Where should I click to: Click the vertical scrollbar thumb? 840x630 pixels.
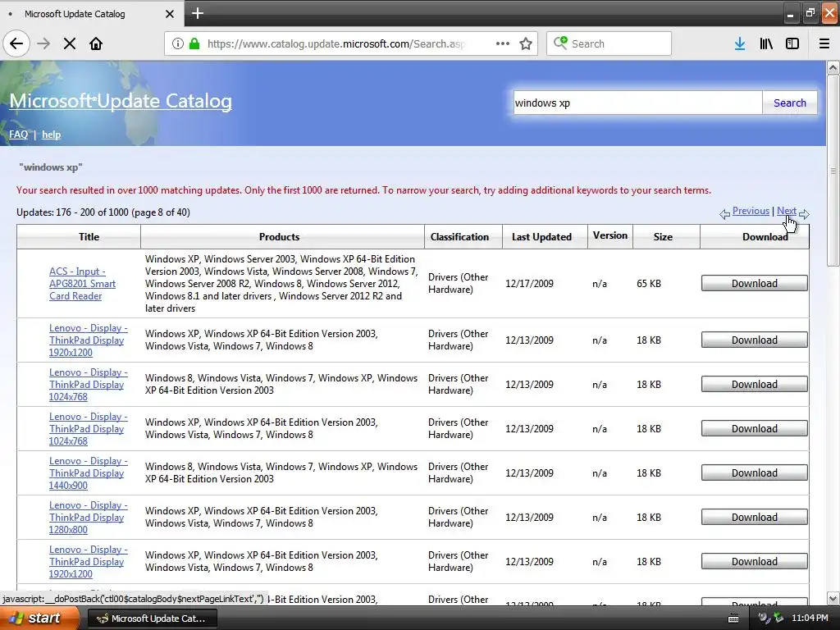pos(833,171)
